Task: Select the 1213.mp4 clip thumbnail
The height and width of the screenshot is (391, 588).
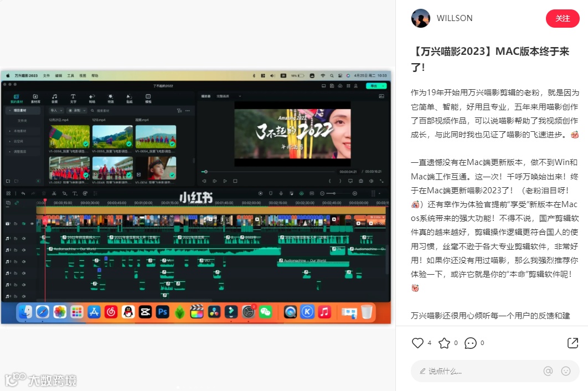Action: [x=112, y=136]
